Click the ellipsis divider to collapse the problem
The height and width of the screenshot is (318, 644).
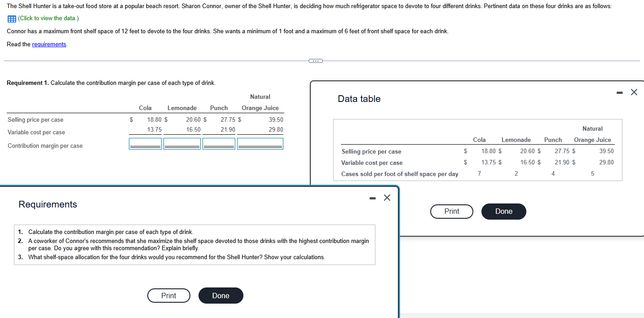pyautogui.click(x=315, y=60)
